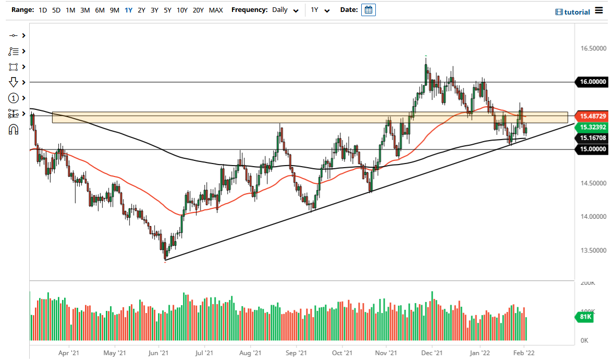
Task: Select the rectangle drawing tool
Action: coord(13,67)
